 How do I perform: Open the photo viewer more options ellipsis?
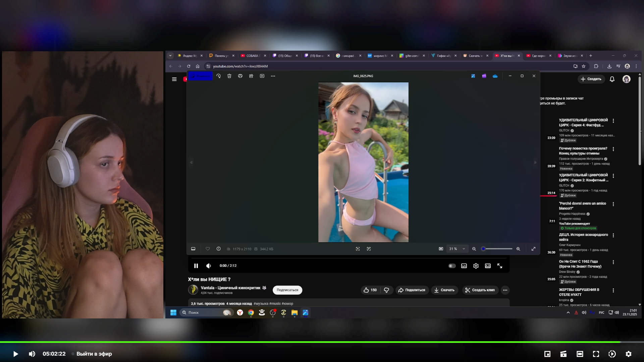(273, 76)
